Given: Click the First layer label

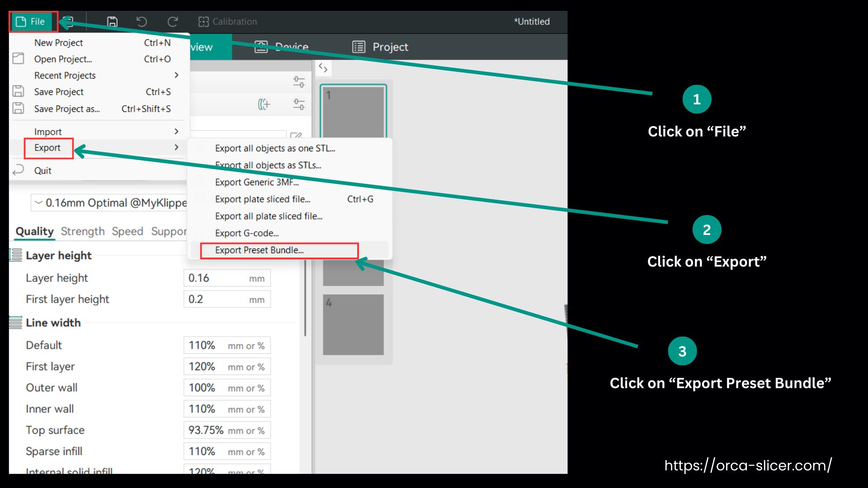Looking at the screenshot, I should coord(50,366).
